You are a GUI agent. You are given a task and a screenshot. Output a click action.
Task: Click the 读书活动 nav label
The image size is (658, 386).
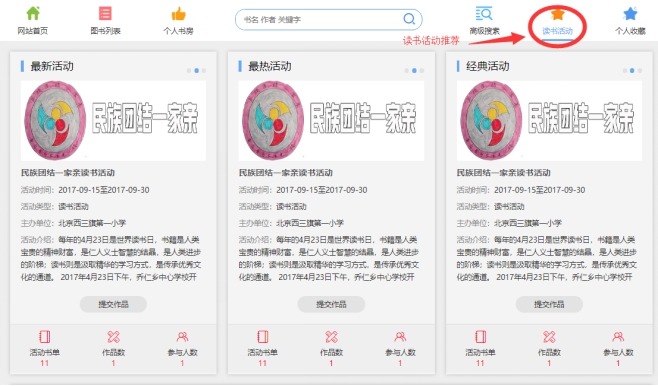pyautogui.click(x=557, y=31)
